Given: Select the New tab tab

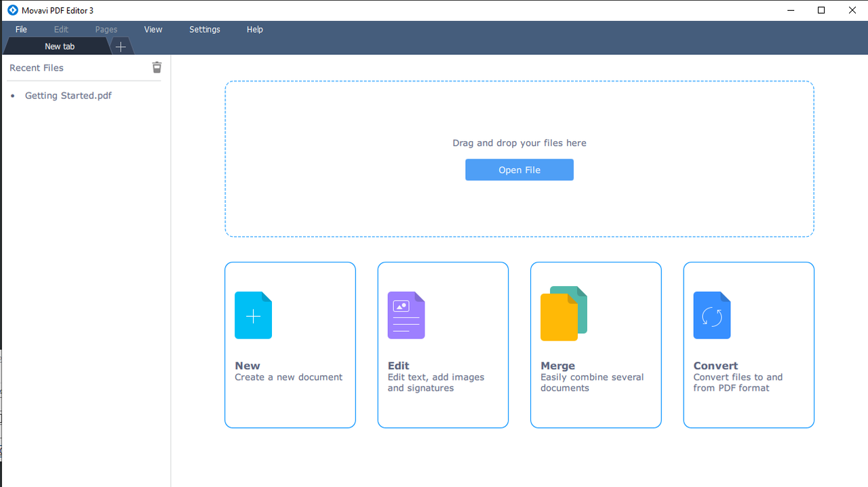Looking at the screenshot, I should [x=58, y=46].
